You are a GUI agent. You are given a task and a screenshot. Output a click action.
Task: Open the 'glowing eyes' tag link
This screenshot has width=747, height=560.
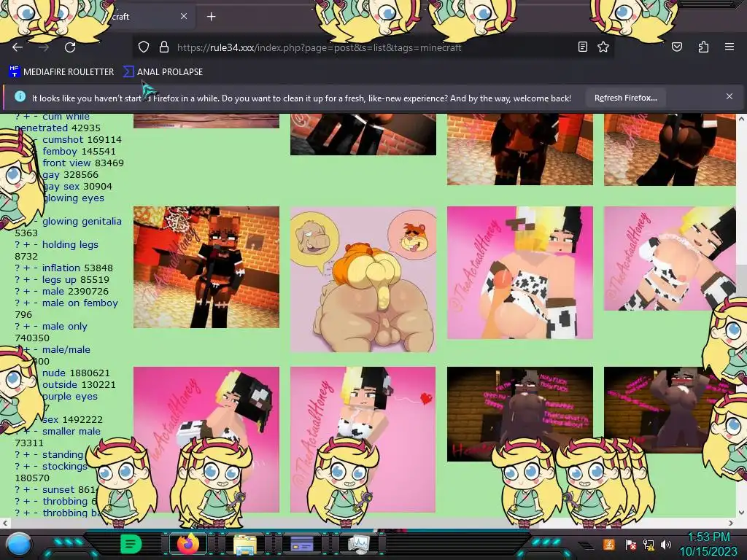(74, 198)
